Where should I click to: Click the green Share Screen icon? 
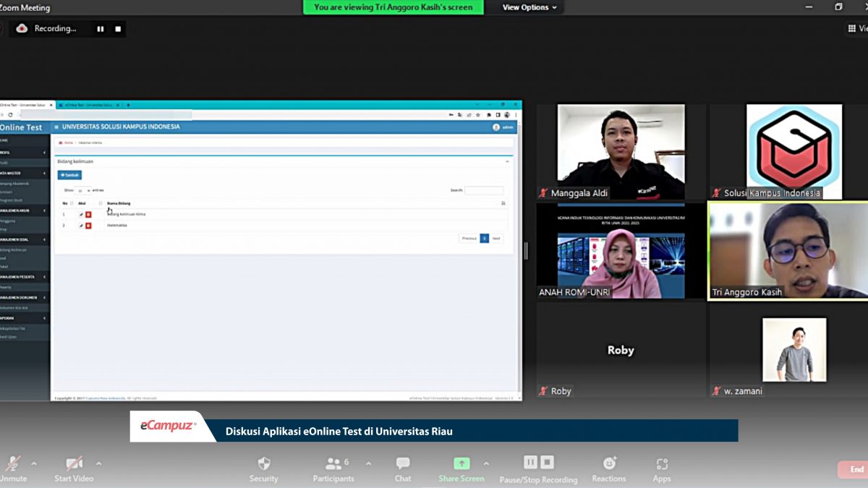[x=461, y=463]
